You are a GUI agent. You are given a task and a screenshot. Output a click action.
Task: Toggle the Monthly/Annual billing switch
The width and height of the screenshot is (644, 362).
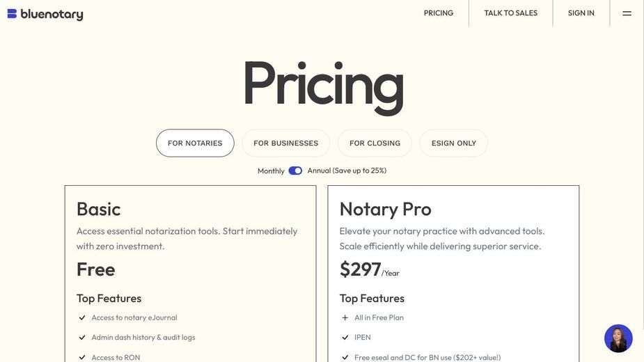[295, 171]
